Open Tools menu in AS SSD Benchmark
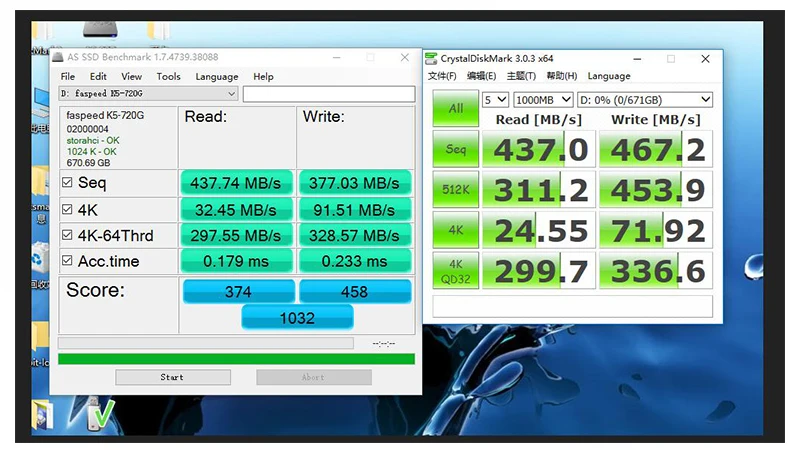Viewport: 800px width, 450px height. point(168,77)
